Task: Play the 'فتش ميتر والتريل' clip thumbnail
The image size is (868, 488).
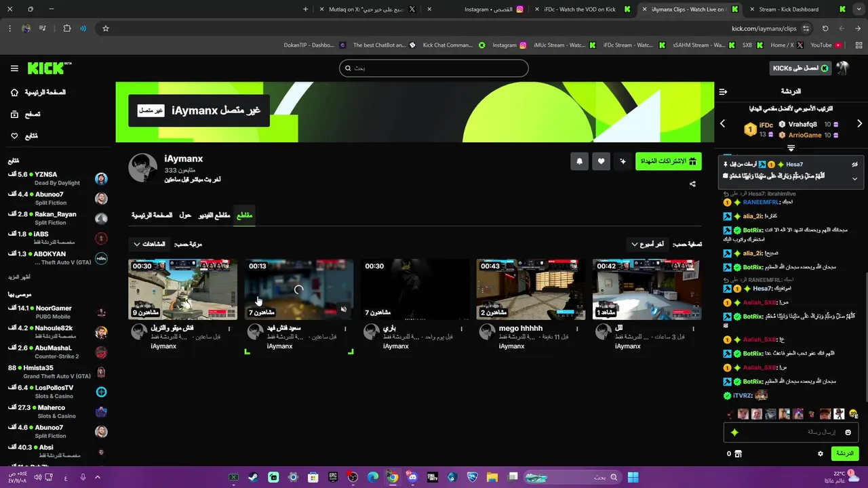Action: (183, 289)
